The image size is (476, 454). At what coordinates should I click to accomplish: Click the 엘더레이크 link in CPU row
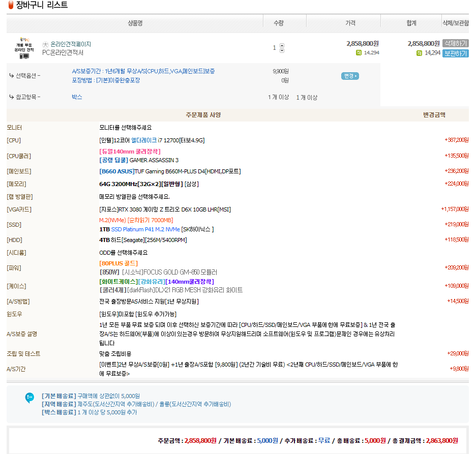[144, 140]
